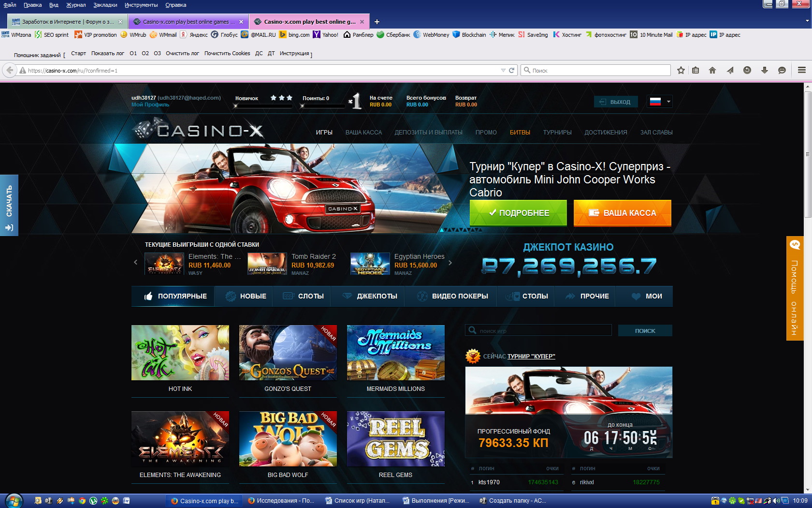
Task: Click the Tomb Raider 2 winnings thumbnail
Action: (x=267, y=264)
